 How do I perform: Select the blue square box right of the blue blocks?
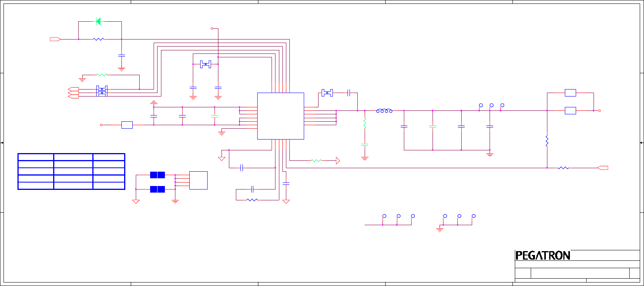(x=198, y=180)
